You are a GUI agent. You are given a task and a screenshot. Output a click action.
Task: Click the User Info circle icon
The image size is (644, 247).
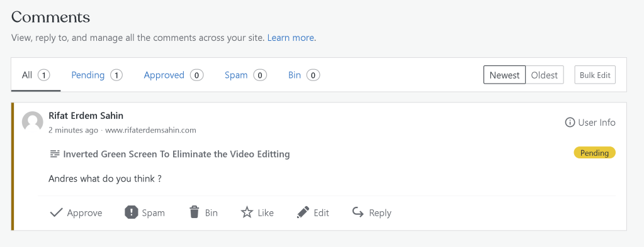click(x=570, y=123)
